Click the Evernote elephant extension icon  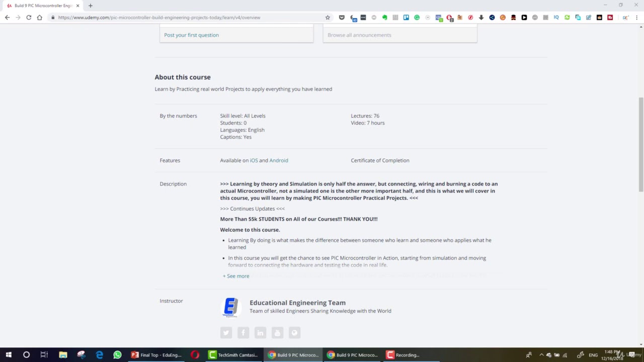(385, 18)
